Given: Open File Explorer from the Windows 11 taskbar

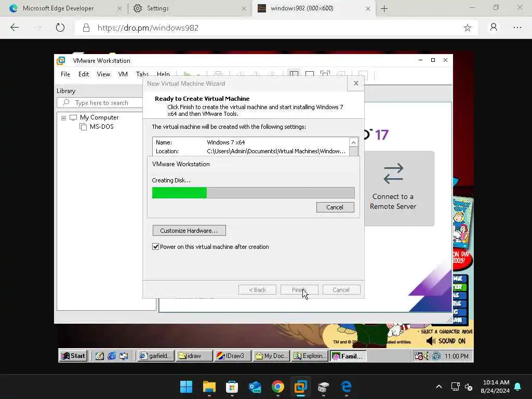Looking at the screenshot, I should [x=209, y=387].
